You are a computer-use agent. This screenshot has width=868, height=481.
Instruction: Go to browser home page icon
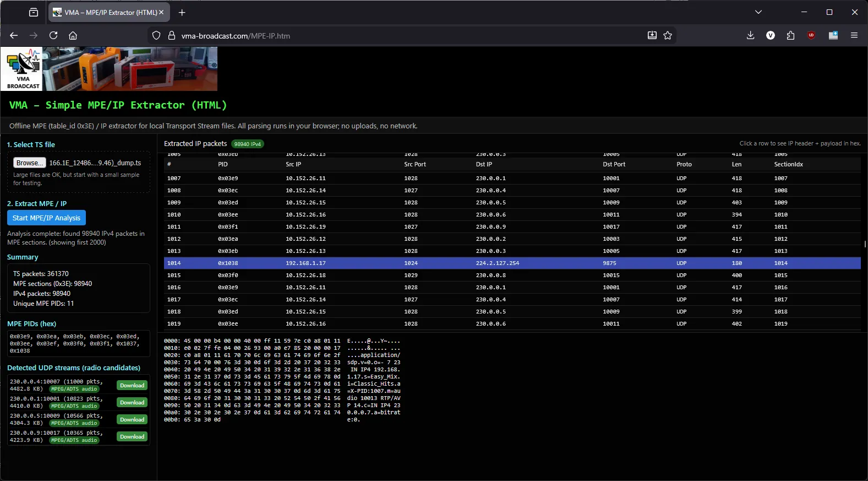click(x=73, y=35)
